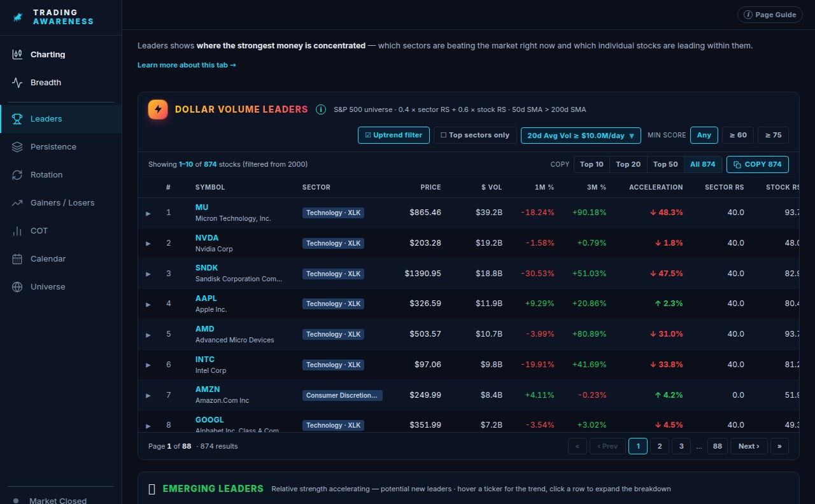815x504 pixels.
Task: Jump to last page with » button
Action: [x=779, y=446]
